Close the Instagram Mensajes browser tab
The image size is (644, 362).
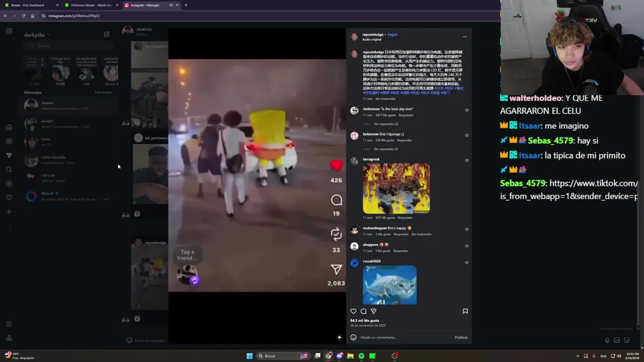tap(177, 5)
